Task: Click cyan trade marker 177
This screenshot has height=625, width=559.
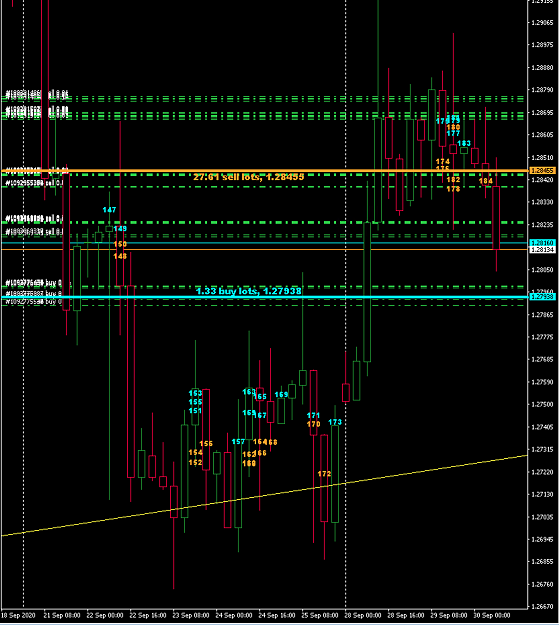Action: [453, 134]
